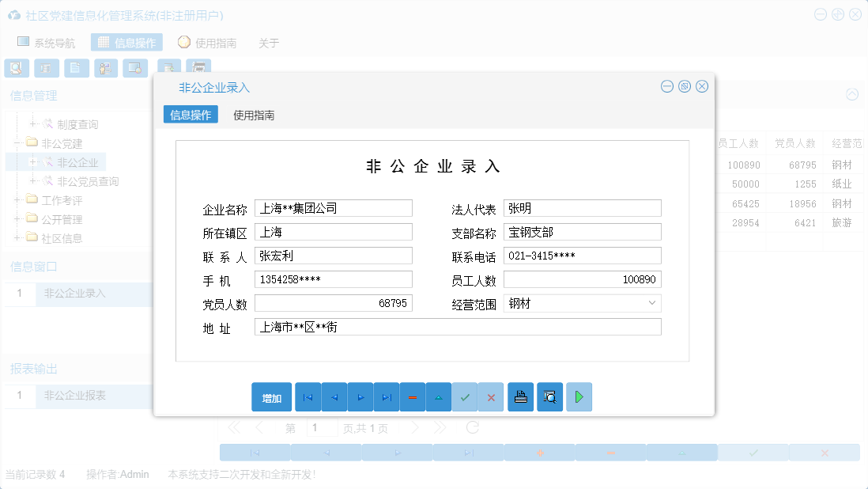Refresh the grid with the circular arrow icon
Image resolution: width=868 pixels, height=489 pixels.
click(x=472, y=426)
